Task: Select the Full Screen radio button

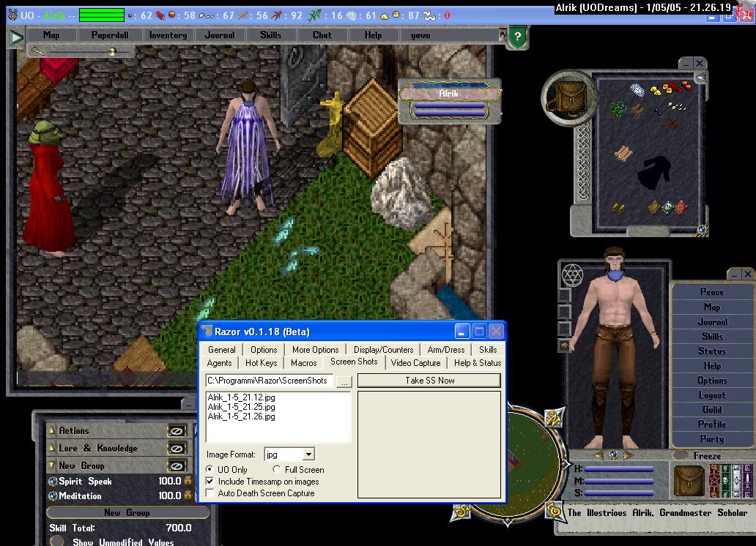Action: point(277,469)
